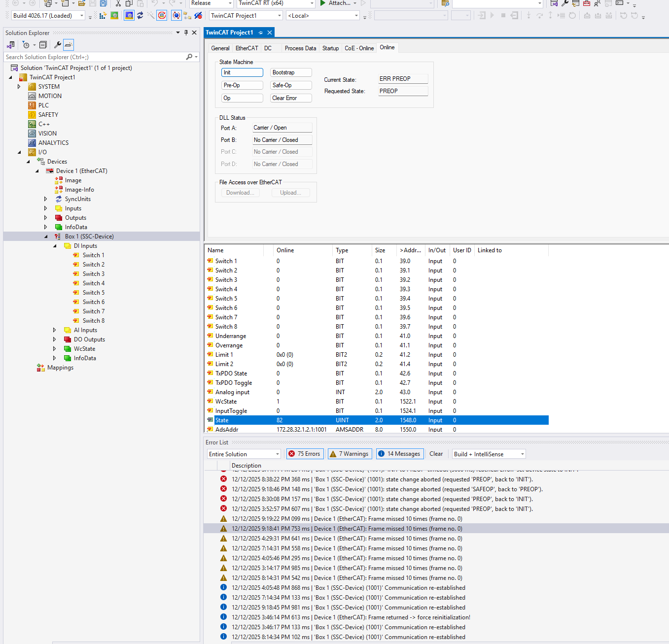Select the SAFETY node in project tree
This screenshot has width=669, height=644.
pos(48,115)
